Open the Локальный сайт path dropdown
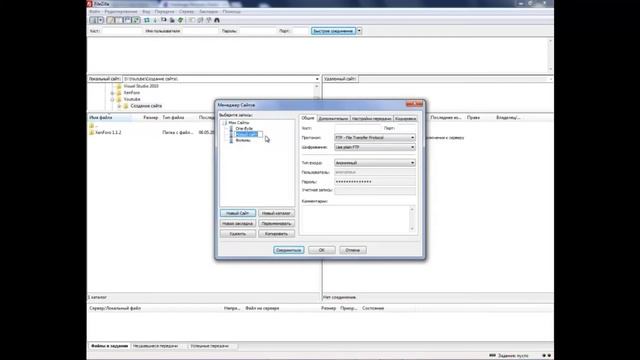 click(317, 79)
